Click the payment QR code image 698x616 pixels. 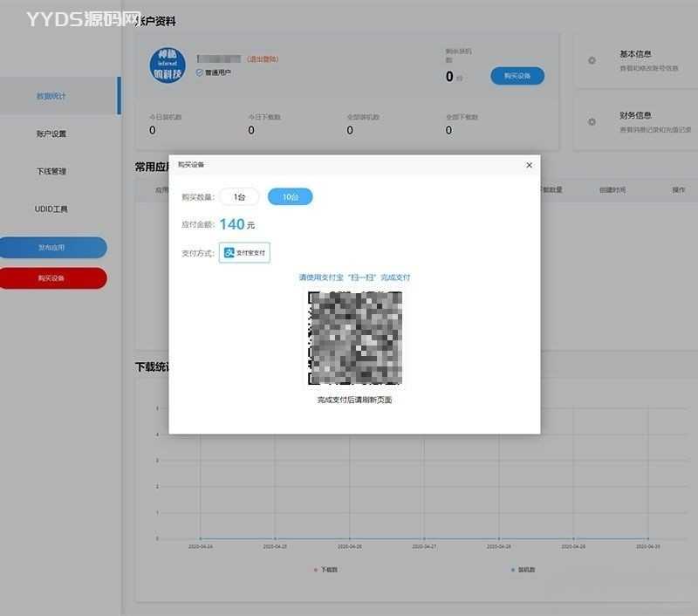pos(354,338)
